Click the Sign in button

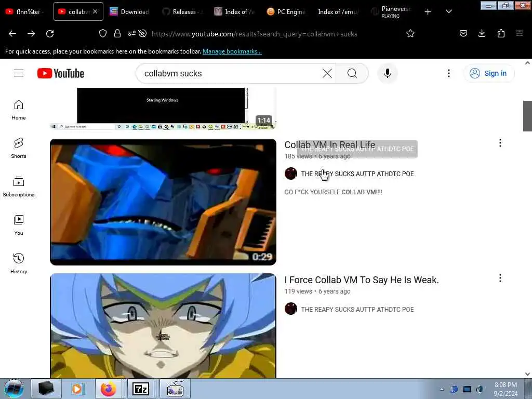click(x=488, y=73)
